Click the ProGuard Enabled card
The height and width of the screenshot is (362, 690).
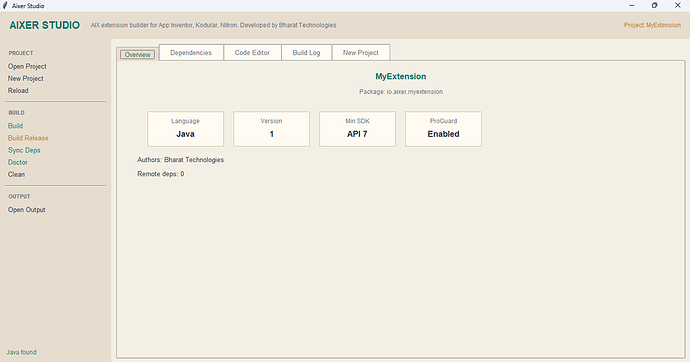[443, 128]
